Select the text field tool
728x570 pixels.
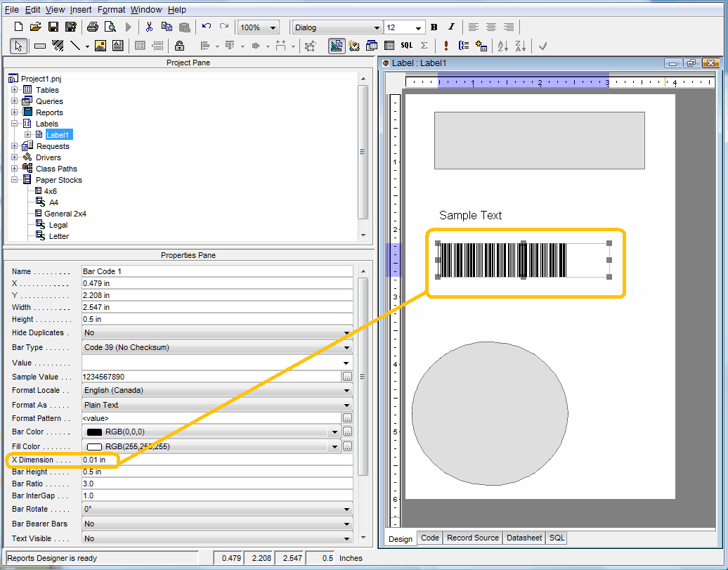point(40,46)
